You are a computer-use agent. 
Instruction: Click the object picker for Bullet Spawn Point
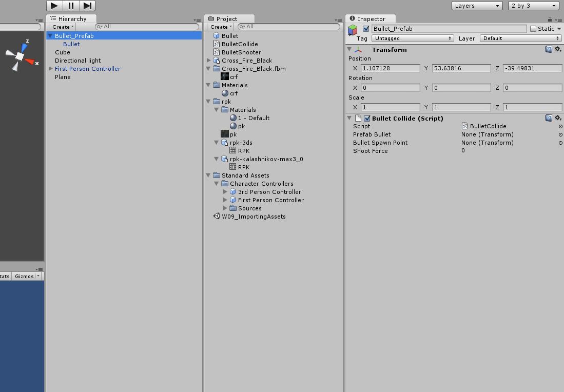coord(559,143)
